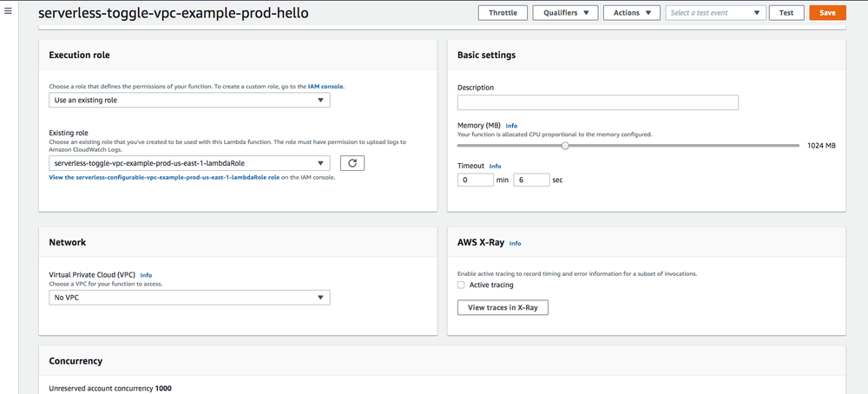Screen dimensions: 868x394
Task: Expand the Qualifiers dropdown
Action: tap(565, 13)
